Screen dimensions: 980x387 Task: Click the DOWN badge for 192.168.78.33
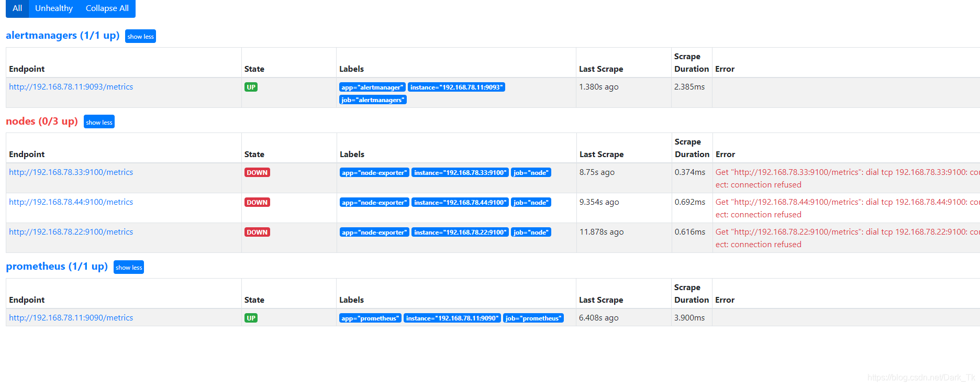pyautogui.click(x=257, y=173)
